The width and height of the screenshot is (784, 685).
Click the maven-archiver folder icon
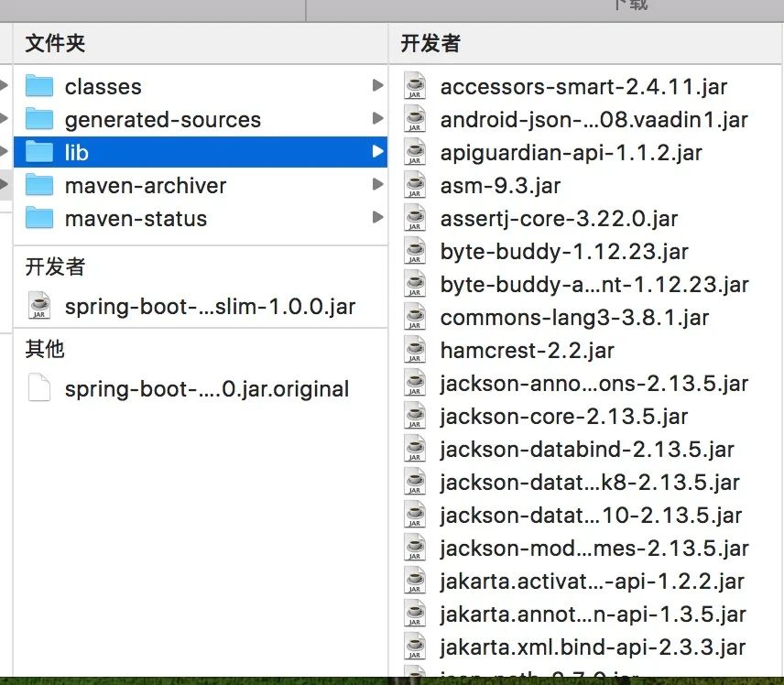click(39, 184)
